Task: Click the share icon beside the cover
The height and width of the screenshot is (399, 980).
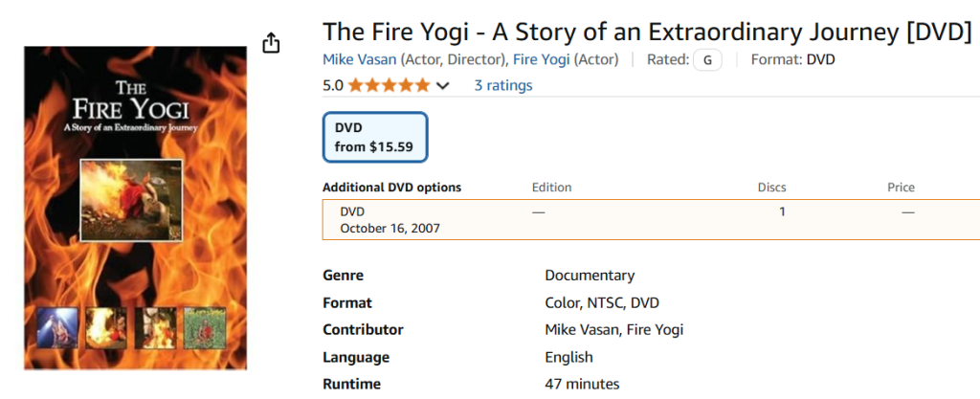Action: [x=272, y=43]
